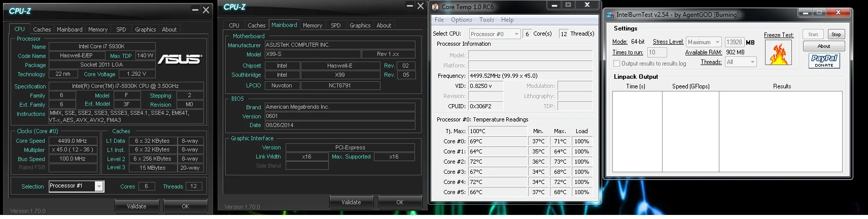Click the BIOS Date value 08/26/2014
The width and height of the screenshot is (868, 219).
click(x=340, y=125)
